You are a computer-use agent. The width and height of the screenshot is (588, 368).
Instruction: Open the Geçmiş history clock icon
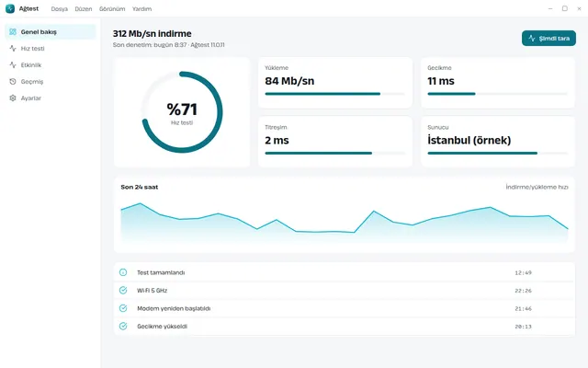click(x=13, y=82)
